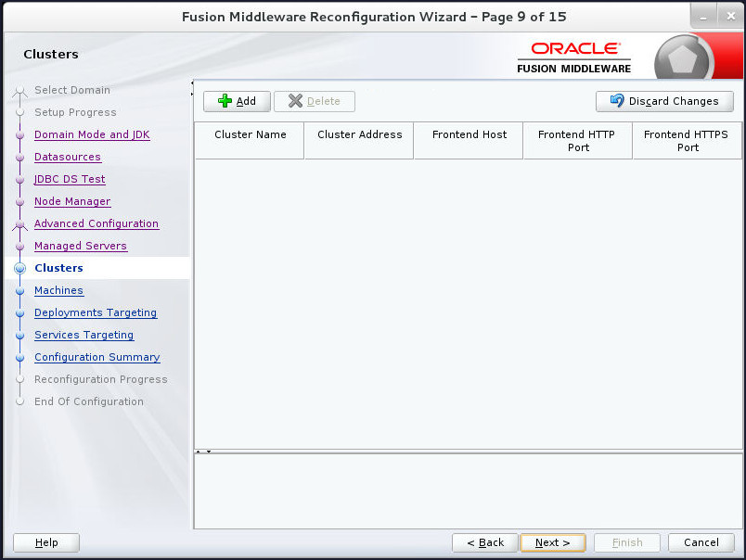Navigate to Node Manager step
Viewport: 746px width, 560px height.
coord(72,201)
